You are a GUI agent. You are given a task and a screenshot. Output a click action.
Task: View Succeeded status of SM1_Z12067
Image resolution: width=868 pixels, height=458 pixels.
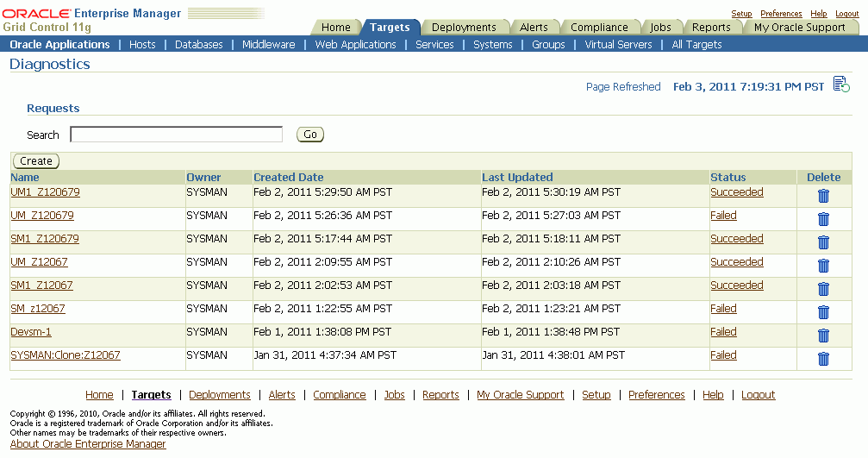(737, 285)
